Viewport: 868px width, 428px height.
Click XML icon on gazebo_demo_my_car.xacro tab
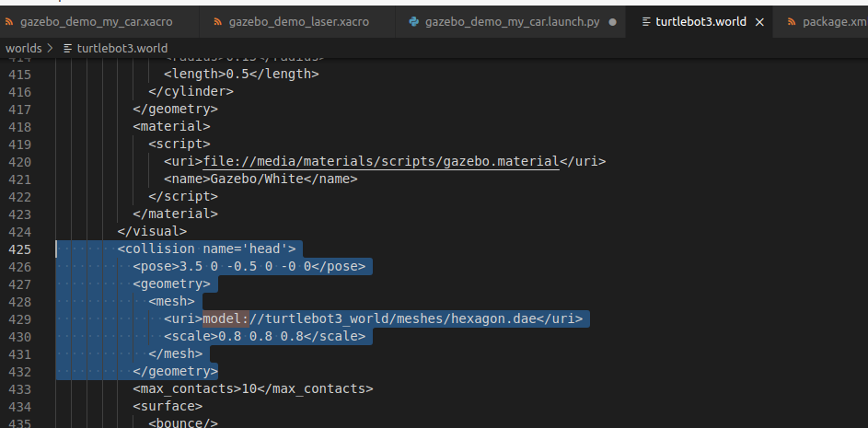pos(9,22)
